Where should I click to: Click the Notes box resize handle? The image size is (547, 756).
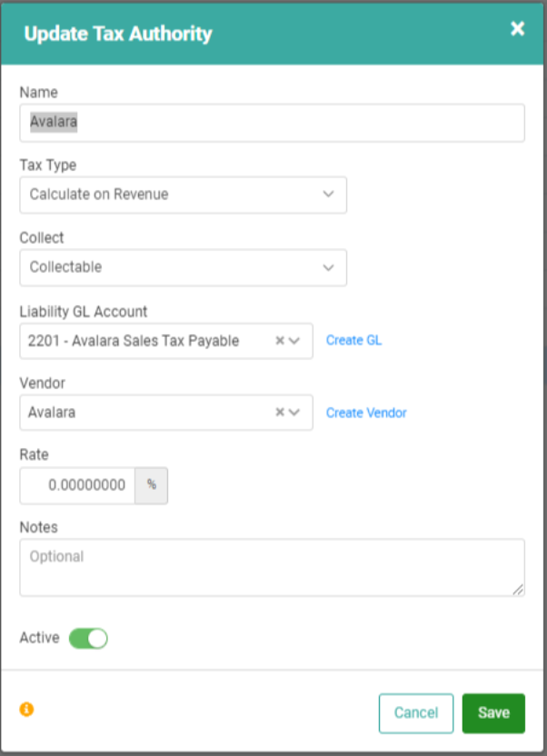click(x=518, y=589)
